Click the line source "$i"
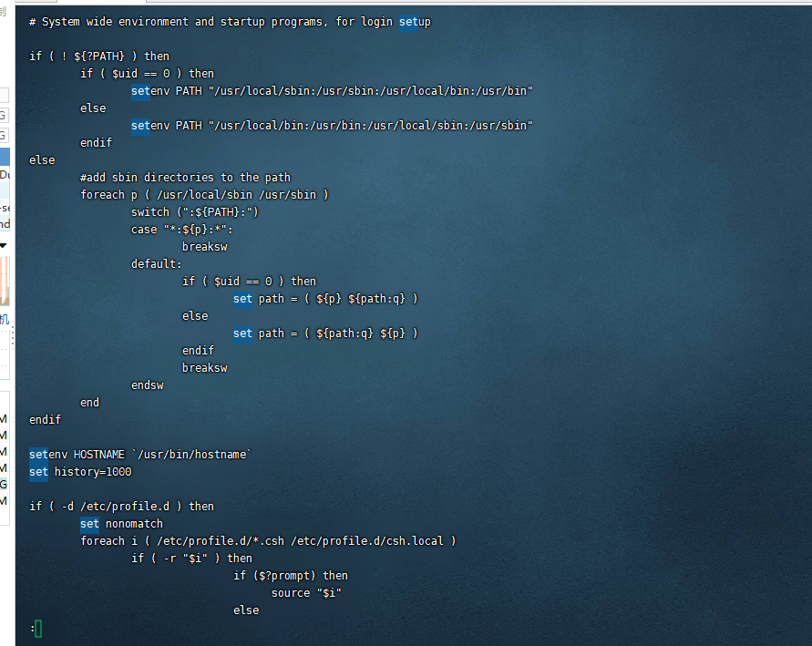The width and height of the screenshot is (812, 646). point(306,593)
